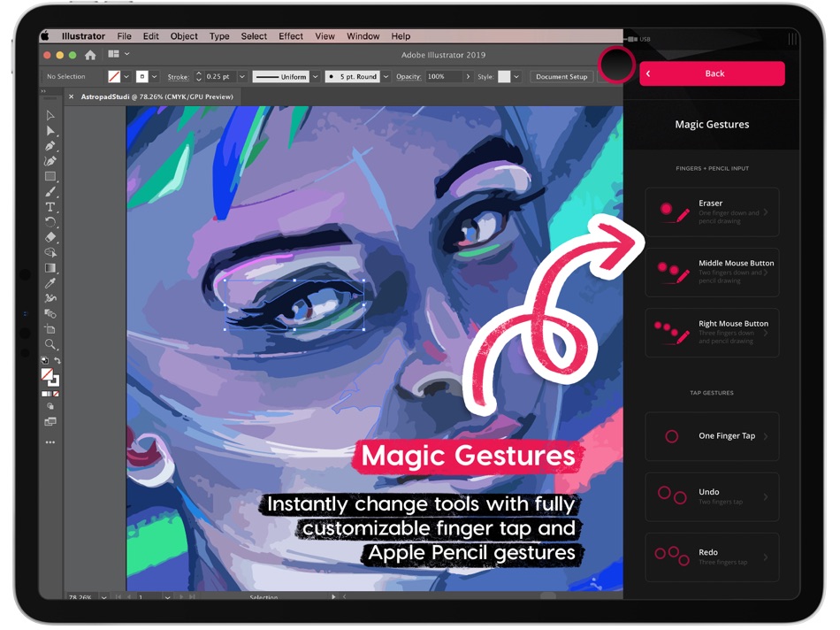Open the File menu
Image resolution: width=840 pixels, height=630 pixels.
point(125,36)
